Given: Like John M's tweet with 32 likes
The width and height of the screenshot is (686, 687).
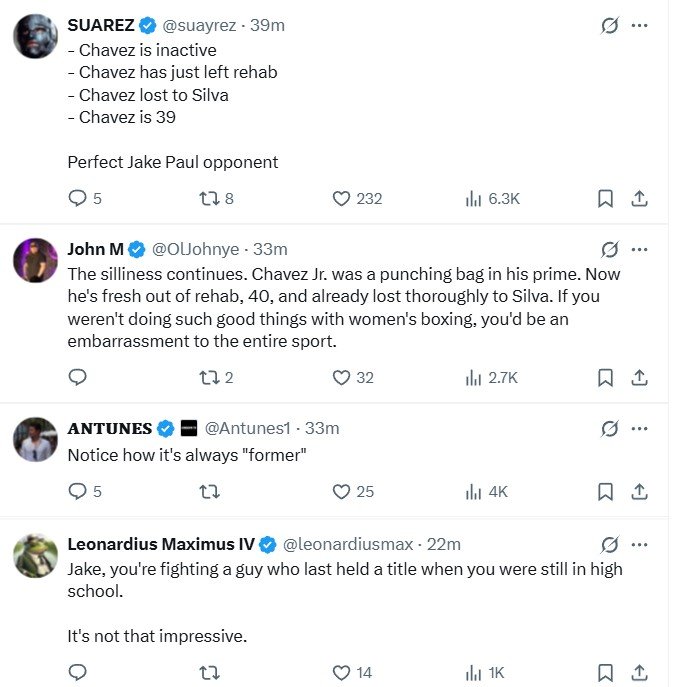Looking at the screenshot, I should point(342,377).
